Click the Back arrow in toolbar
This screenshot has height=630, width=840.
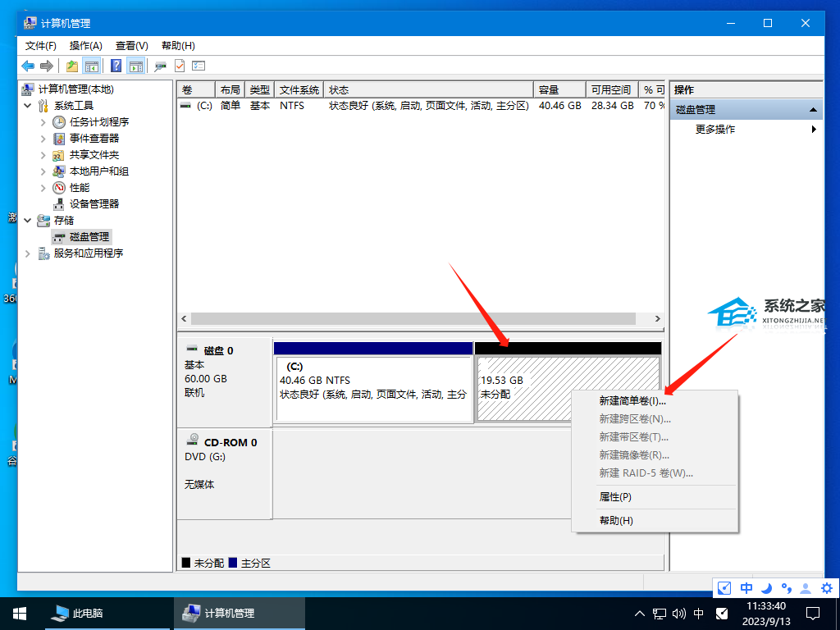click(28, 66)
